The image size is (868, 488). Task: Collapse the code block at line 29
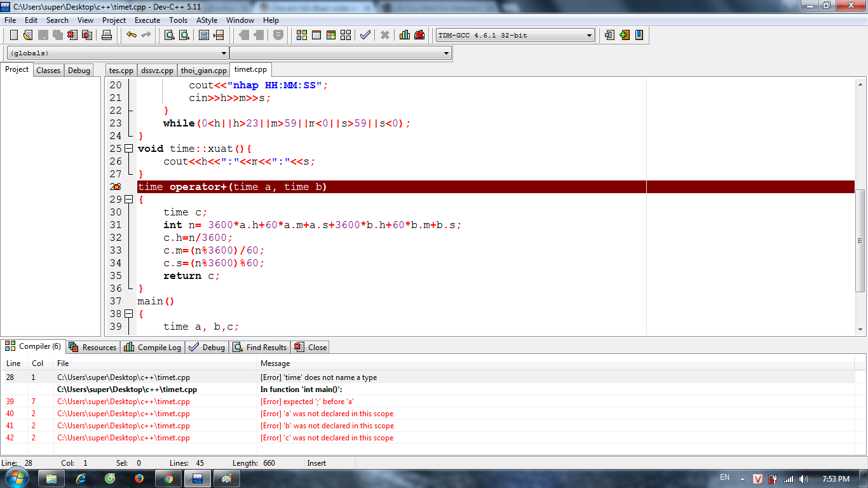coord(129,200)
